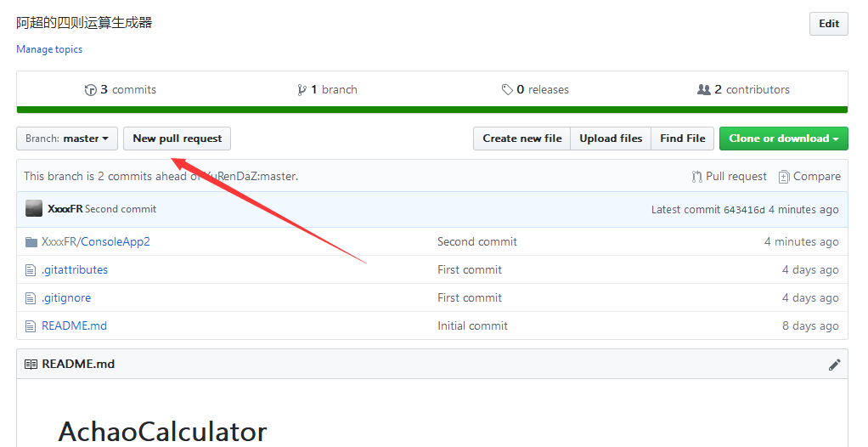Click "4 minutes ago" in ConsoleApp2 row
This screenshot has width=868, height=447.
[802, 242]
